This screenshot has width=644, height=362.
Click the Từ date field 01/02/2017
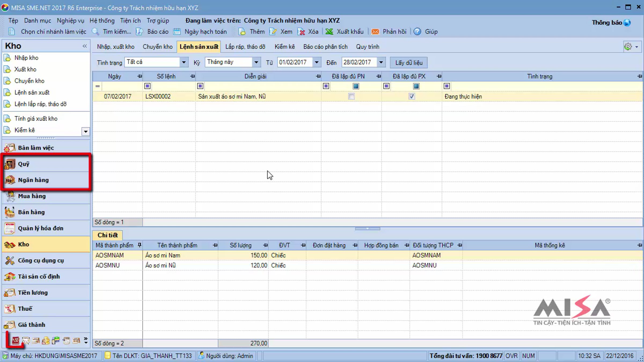click(295, 62)
